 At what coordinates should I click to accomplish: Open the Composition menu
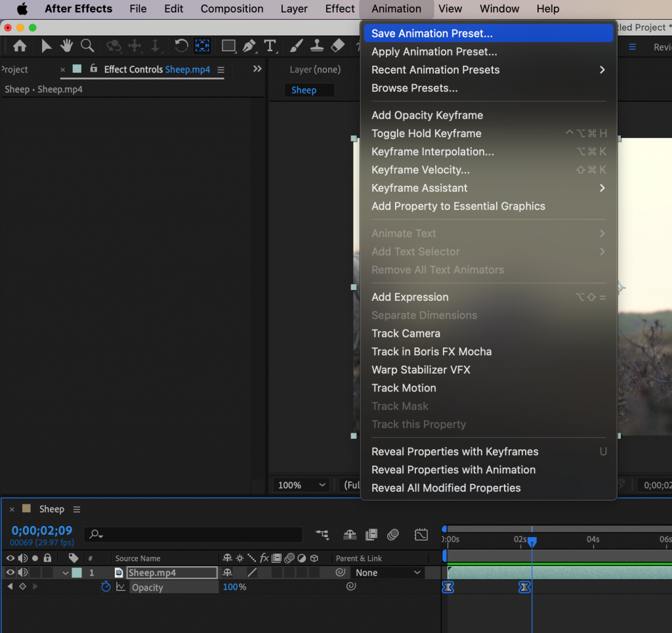click(232, 9)
